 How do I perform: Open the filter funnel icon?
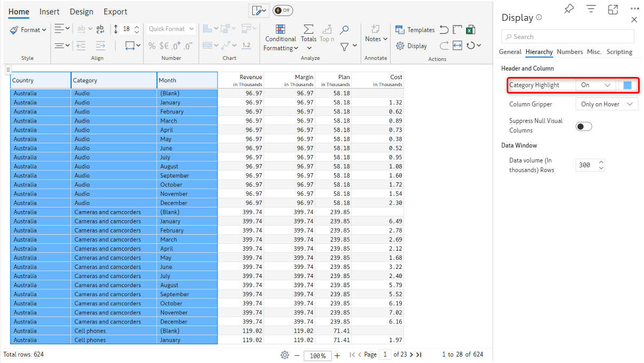(x=345, y=47)
